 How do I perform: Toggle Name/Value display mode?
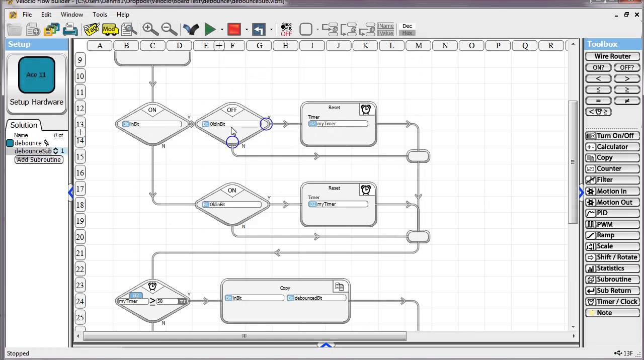coord(386,29)
